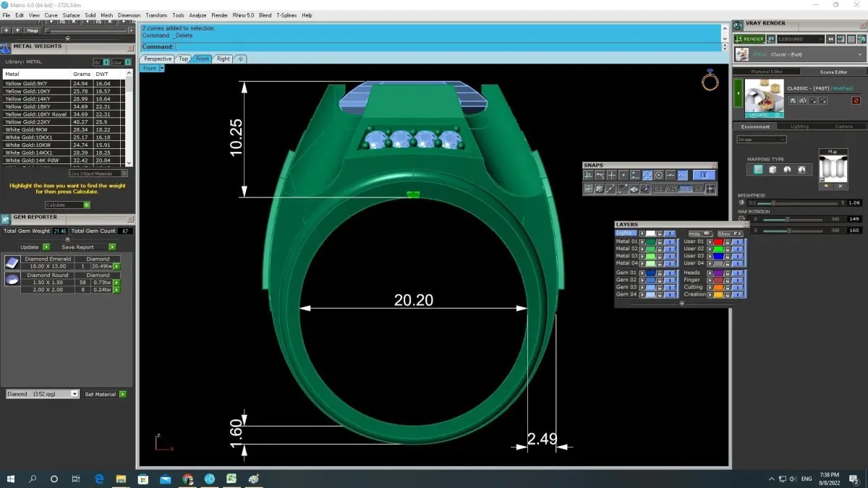Remove the map with the X button
Viewport: 868px width, 488px height.
[x=841, y=187]
